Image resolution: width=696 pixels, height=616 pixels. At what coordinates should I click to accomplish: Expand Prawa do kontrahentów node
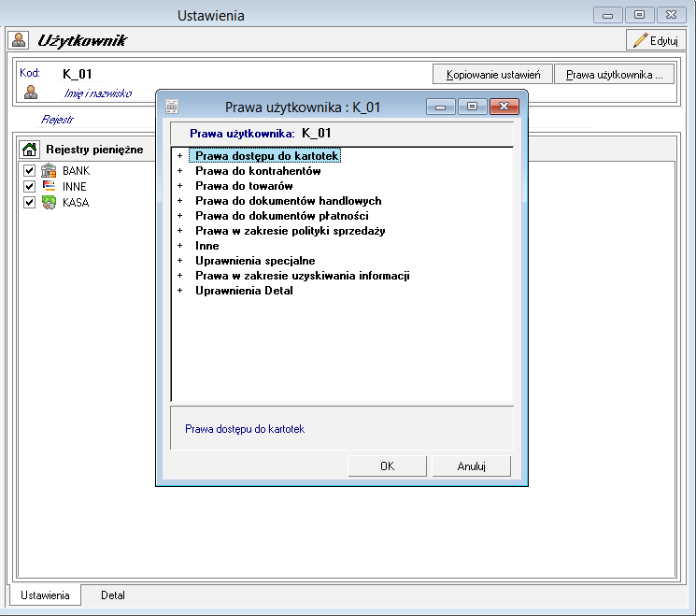[x=179, y=171]
